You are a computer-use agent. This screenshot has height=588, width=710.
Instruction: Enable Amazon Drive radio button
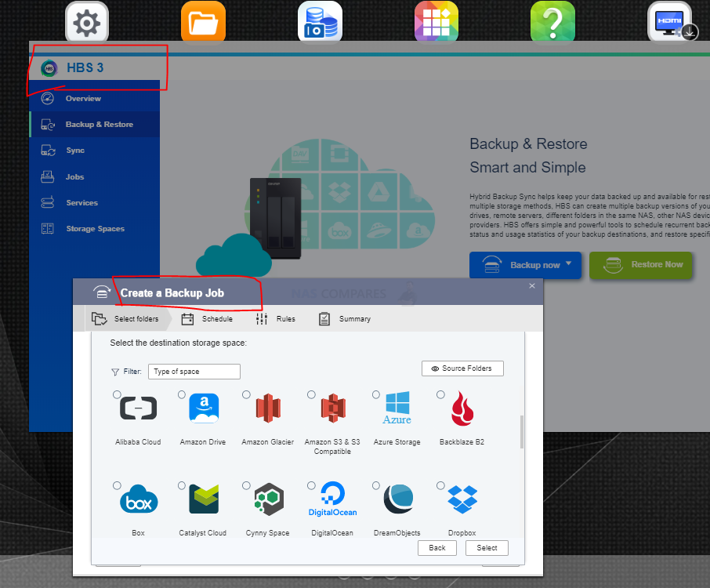click(x=182, y=394)
